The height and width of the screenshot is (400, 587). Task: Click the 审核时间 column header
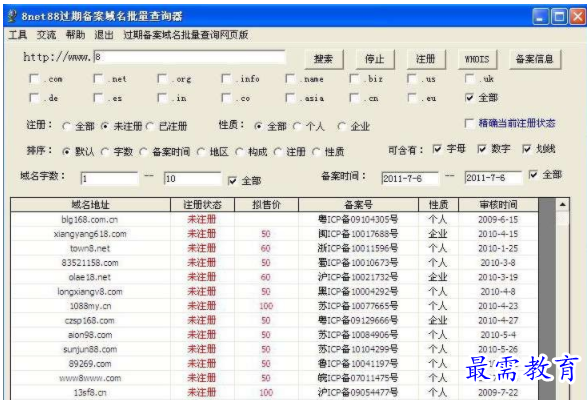click(498, 204)
